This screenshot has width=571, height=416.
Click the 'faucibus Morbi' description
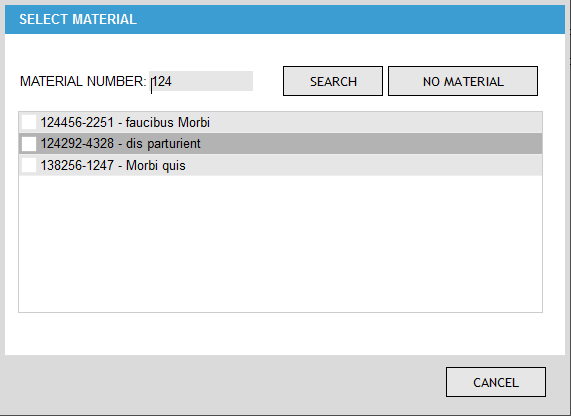point(168,122)
